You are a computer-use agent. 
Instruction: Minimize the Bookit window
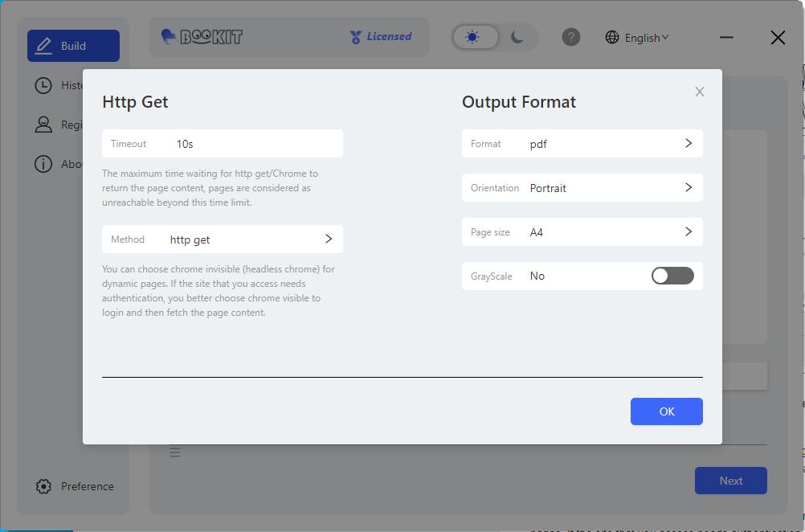click(726, 37)
